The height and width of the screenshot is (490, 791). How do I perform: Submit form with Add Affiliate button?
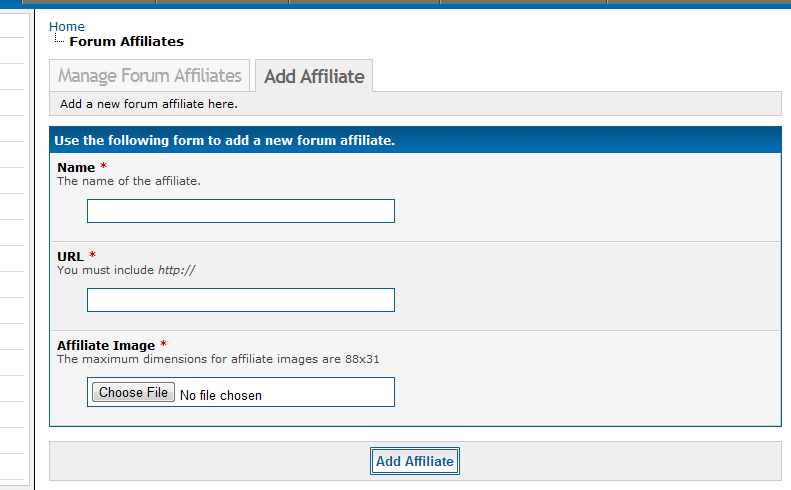tap(414, 461)
